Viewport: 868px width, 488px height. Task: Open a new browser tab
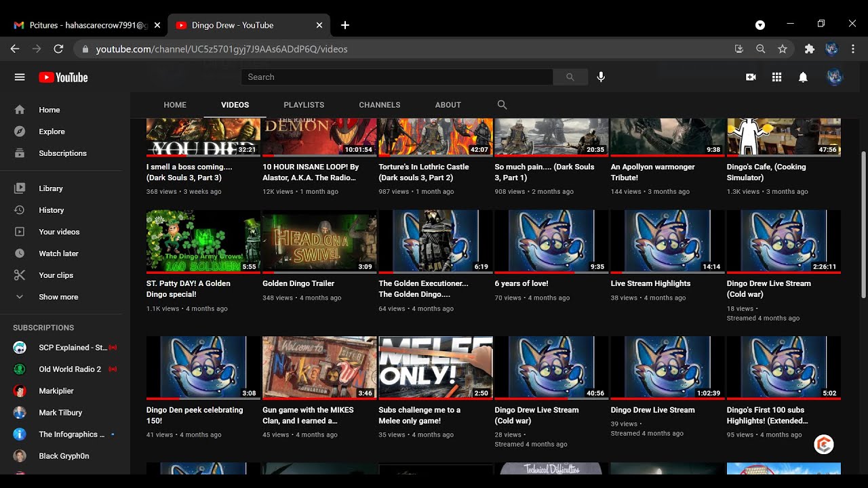tap(345, 25)
